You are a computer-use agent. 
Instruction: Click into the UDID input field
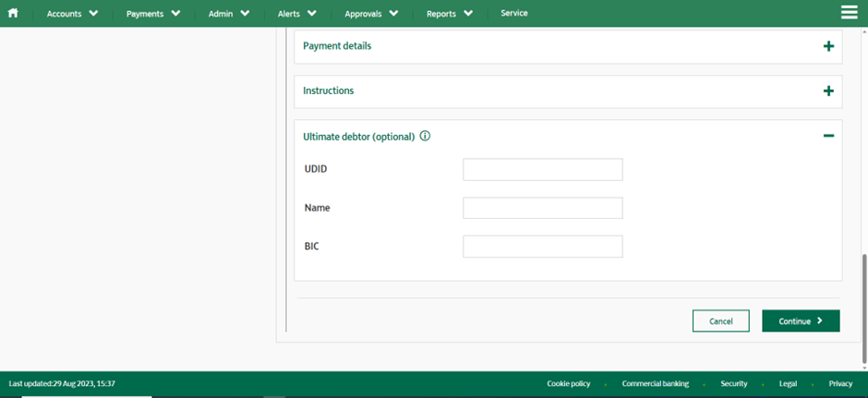(x=542, y=170)
